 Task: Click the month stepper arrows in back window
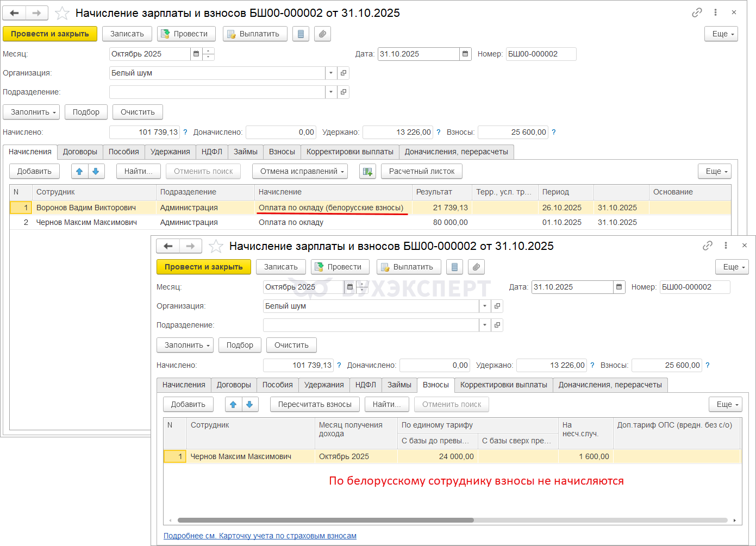tap(208, 54)
